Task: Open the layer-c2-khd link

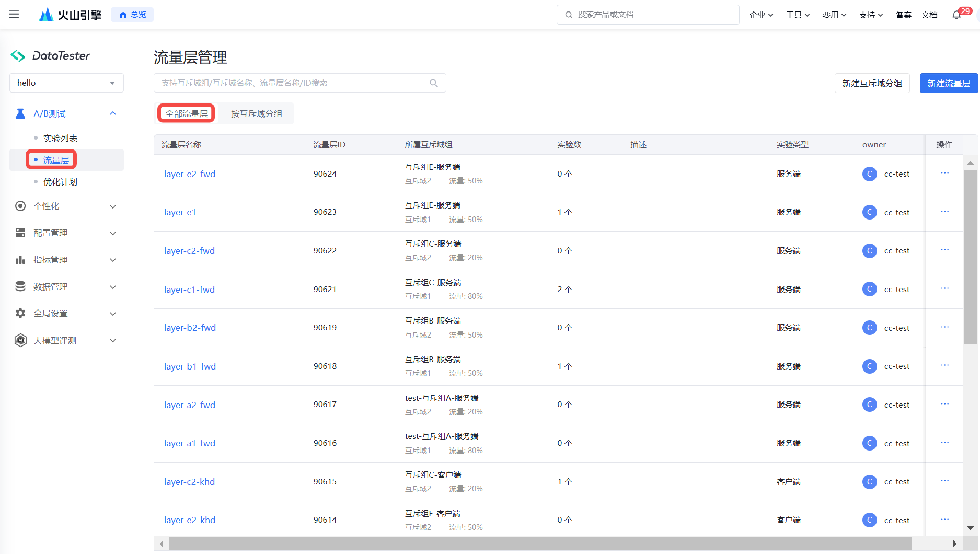Action: point(189,482)
